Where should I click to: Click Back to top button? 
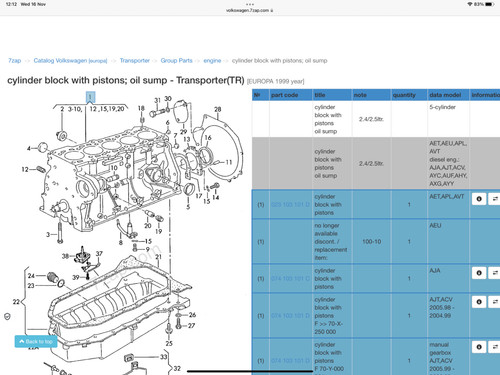36,342
